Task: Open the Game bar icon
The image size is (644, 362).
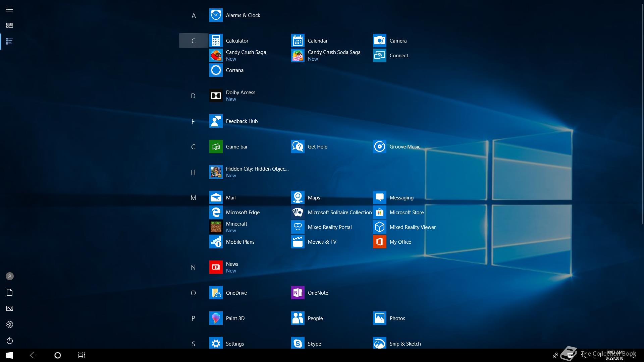Action: pyautogui.click(x=216, y=146)
